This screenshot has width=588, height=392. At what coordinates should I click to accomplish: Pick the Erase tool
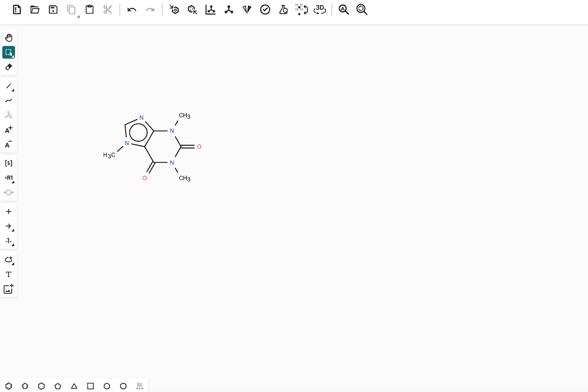coord(8,67)
